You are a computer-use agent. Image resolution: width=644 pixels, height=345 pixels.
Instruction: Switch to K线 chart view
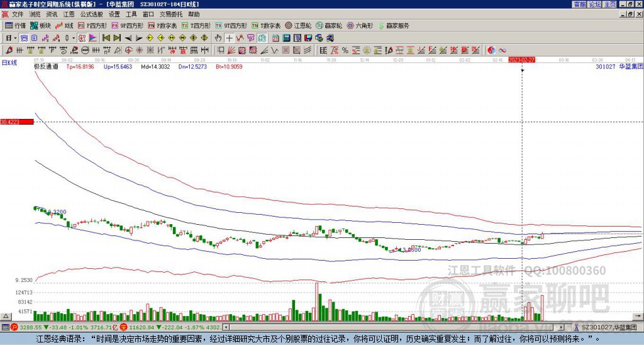(x=64, y=25)
